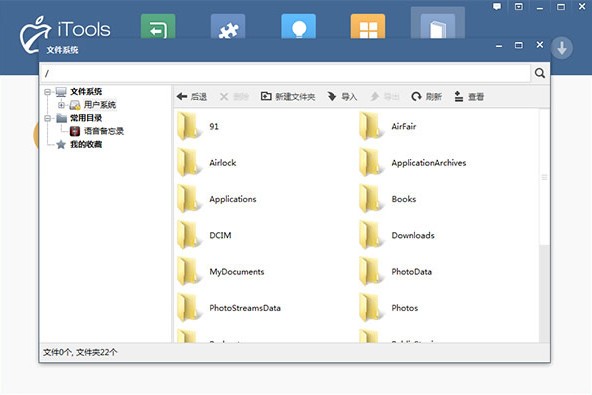Select 语音备忘录 in the tree
592x395 pixels.
coord(104,131)
